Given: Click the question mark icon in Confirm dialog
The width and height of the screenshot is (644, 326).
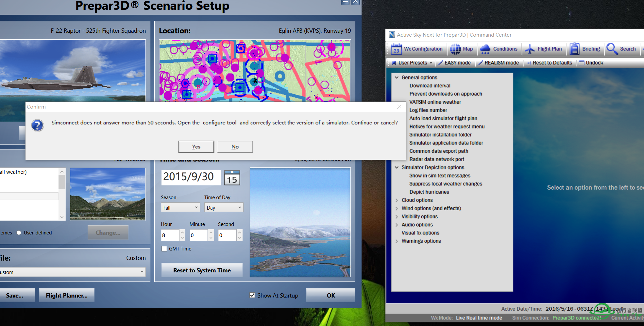Looking at the screenshot, I should [x=37, y=125].
